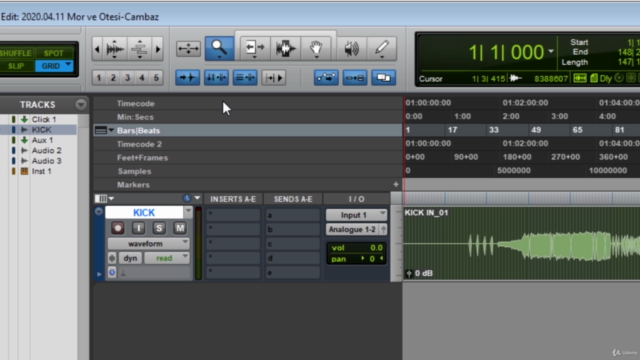
Task: Open automation mode read selector
Action: [167, 258]
